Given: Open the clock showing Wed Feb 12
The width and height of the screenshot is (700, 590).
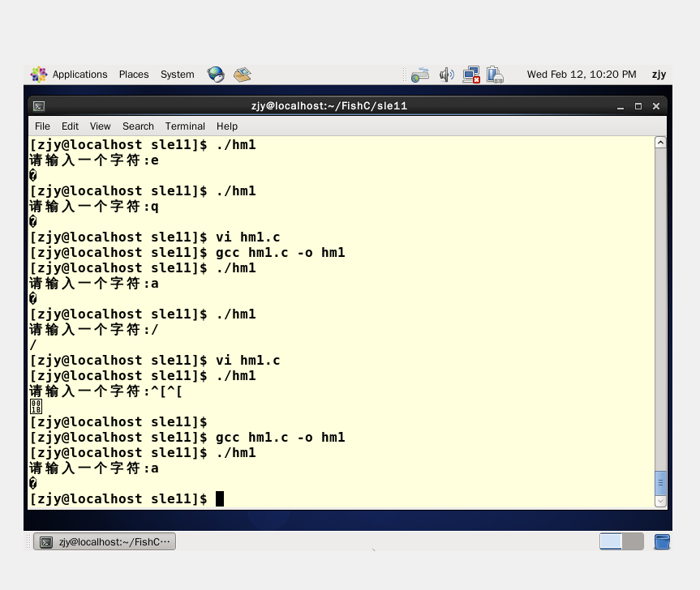Looking at the screenshot, I should (x=582, y=75).
